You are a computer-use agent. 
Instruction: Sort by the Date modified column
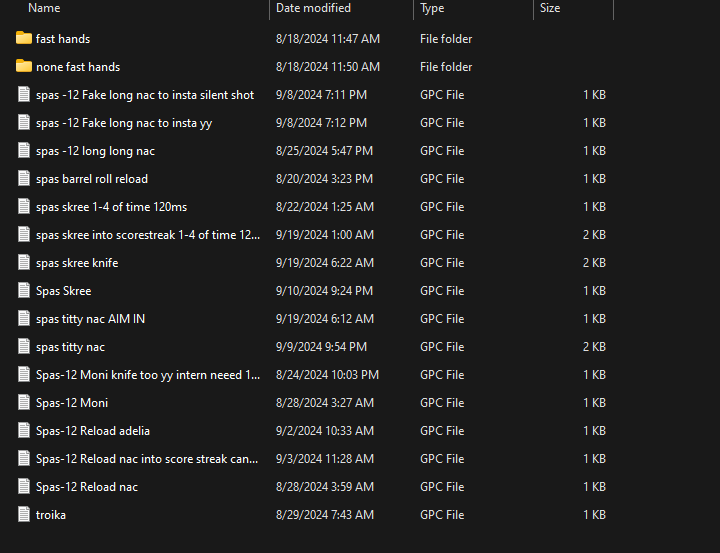[x=313, y=8]
